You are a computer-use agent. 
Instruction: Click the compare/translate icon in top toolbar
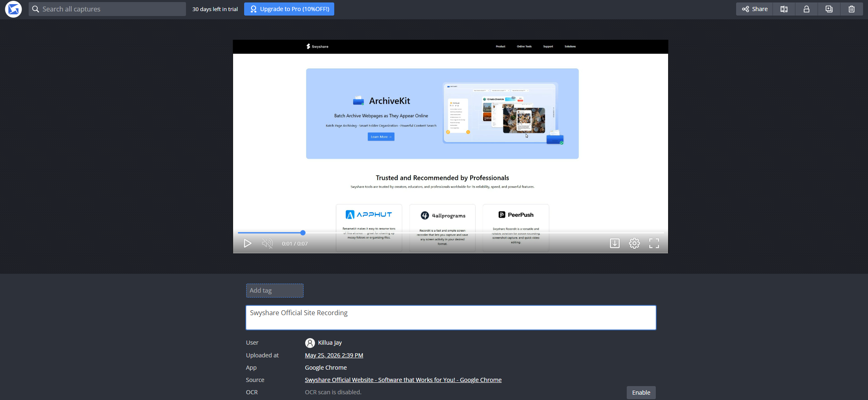pos(784,9)
